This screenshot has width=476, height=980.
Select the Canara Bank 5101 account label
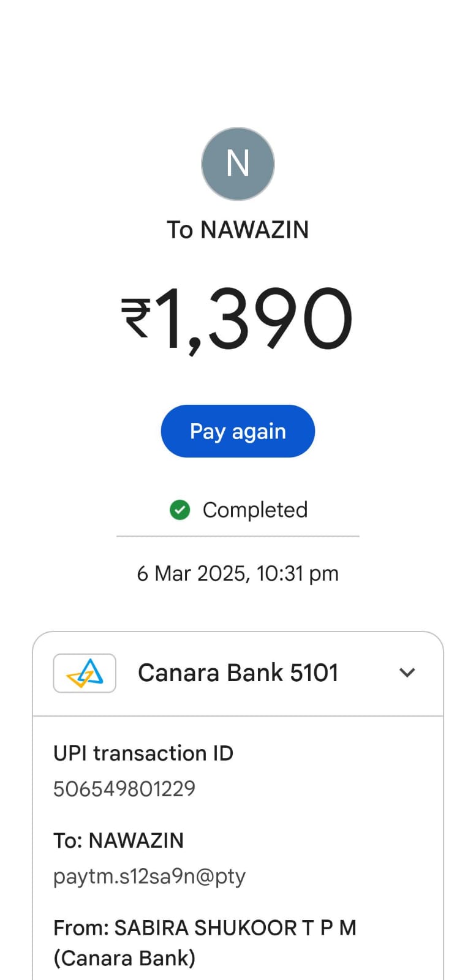point(238,673)
